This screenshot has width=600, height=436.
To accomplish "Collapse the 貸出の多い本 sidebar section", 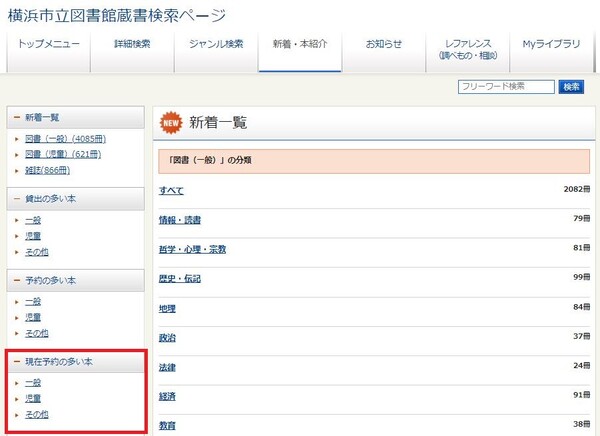I will click(x=17, y=199).
